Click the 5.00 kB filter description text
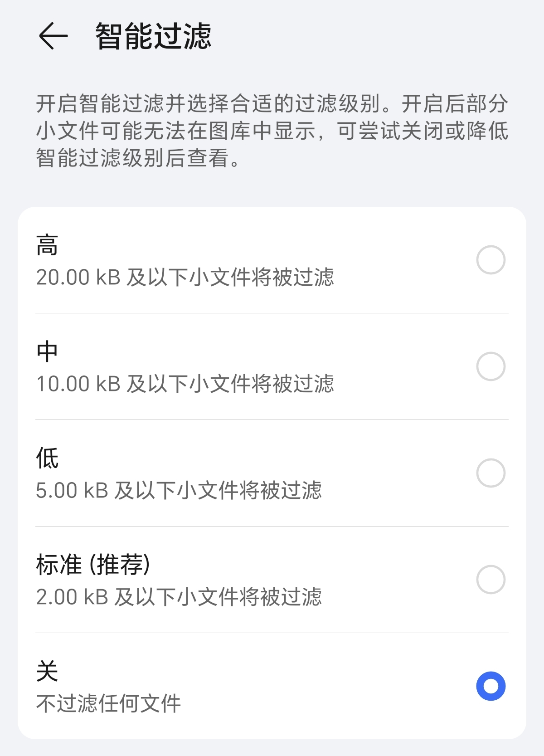The image size is (544, 756). point(179,491)
